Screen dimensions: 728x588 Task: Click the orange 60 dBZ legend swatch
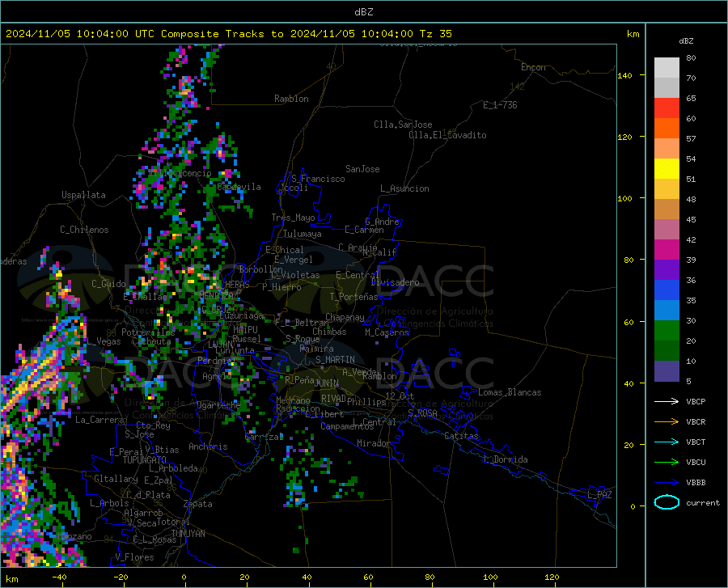667,128
